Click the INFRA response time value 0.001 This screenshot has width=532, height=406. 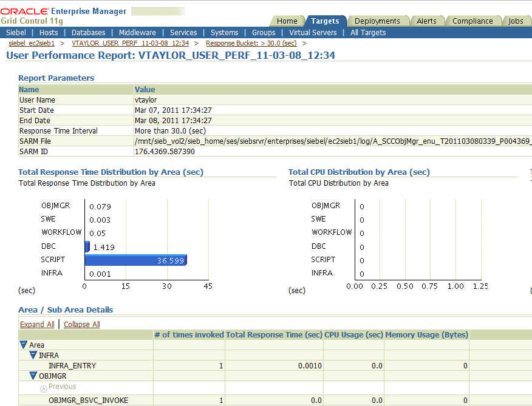[100, 274]
